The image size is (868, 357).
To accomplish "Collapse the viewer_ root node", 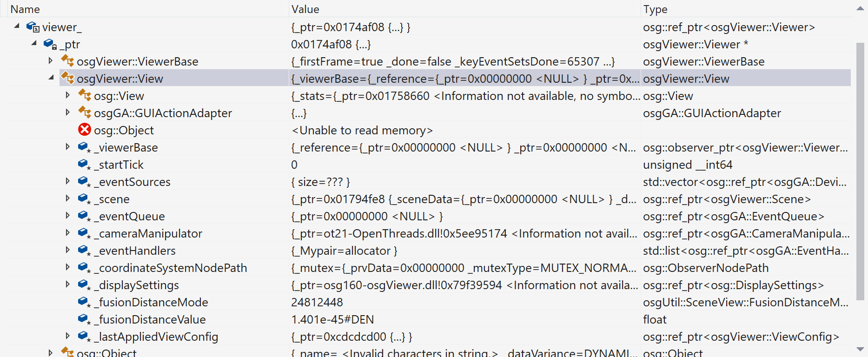I will (x=16, y=26).
